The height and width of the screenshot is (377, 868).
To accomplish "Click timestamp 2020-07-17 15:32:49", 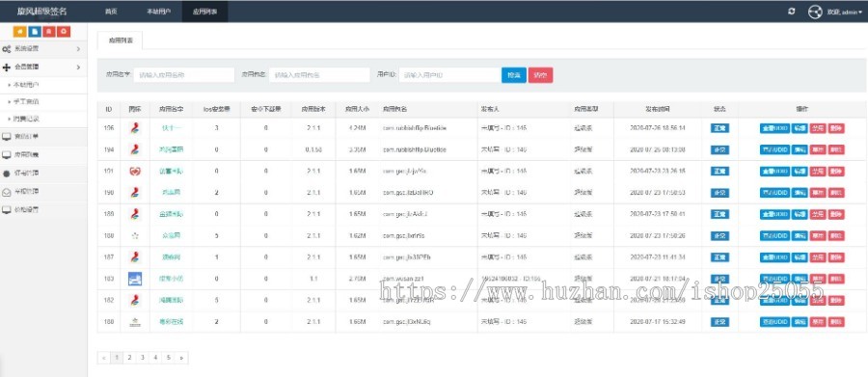I will point(658,322).
